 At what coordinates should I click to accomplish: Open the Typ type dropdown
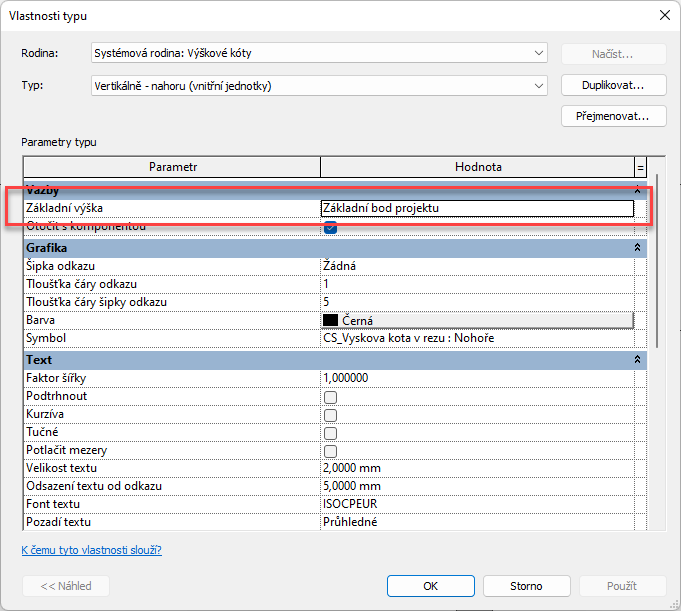pyautogui.click(x=319, y=86)
